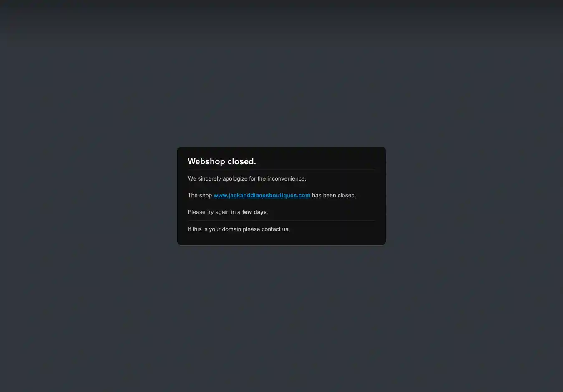Click the 'has been closed.' text

point(334,195)
